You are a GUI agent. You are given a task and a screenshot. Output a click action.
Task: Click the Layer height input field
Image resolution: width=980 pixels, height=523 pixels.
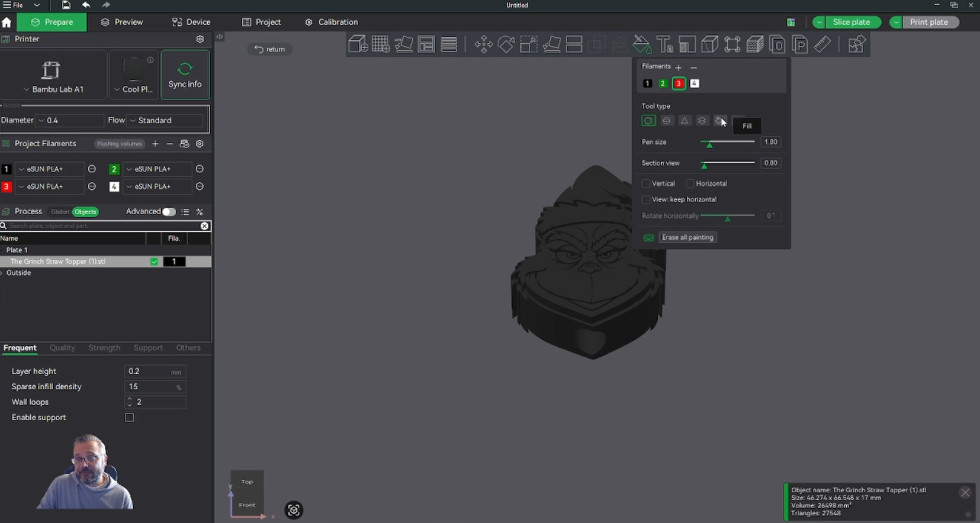[x=148, y=372]
